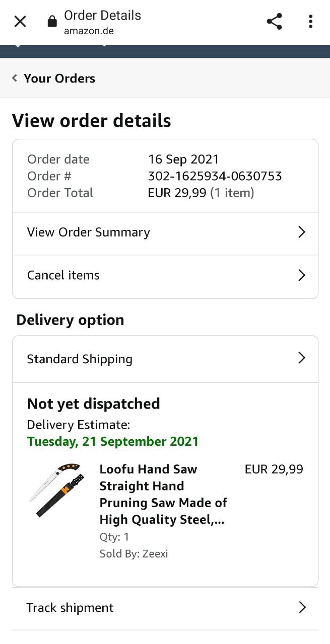The height and width of the screenshot is (644, 330).
Task: Tap chevron on View Order Summary row
Action: point(302,232)
